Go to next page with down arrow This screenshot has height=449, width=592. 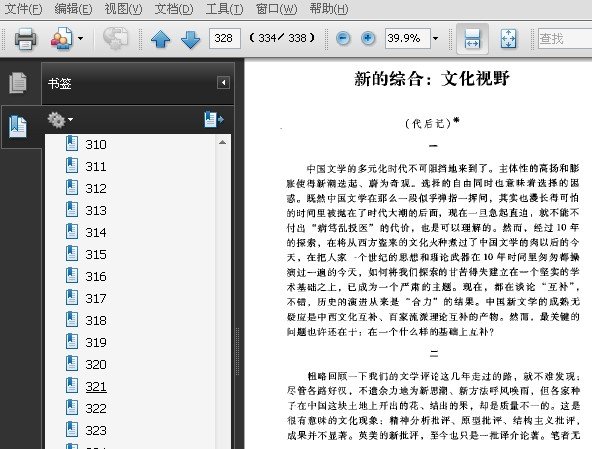(x=190, y=39)
